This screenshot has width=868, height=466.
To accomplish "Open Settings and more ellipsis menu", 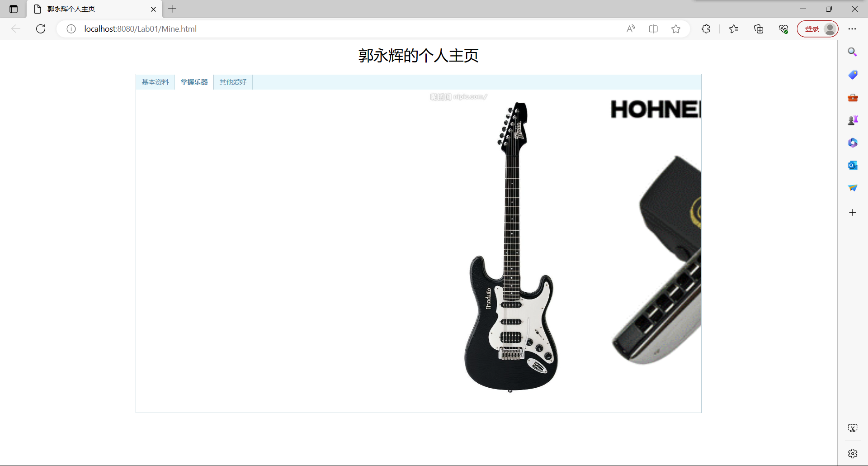I will (852, 29).
